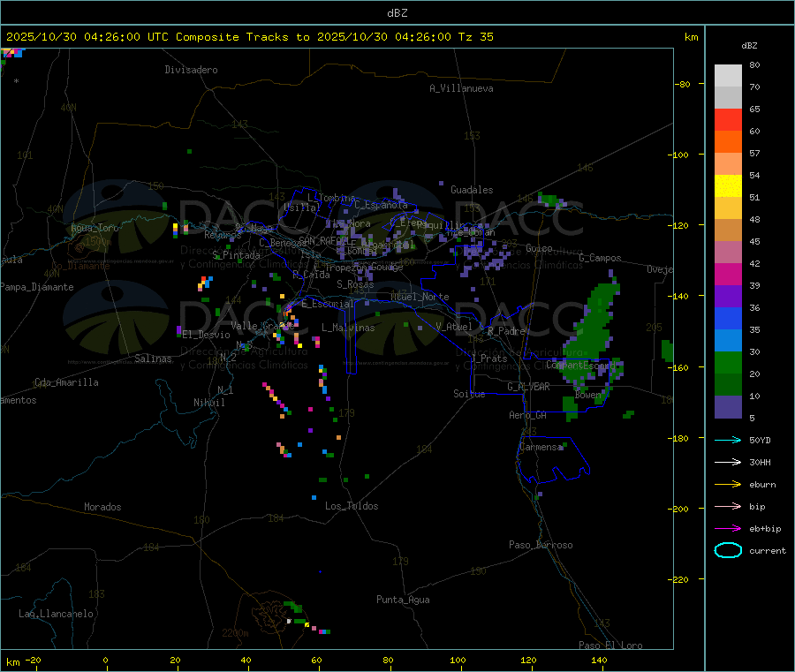Image resolution: width=795 pixels, height=672 pixels.
Task: Click the Nihuil map label
Action: pos(208,403)
